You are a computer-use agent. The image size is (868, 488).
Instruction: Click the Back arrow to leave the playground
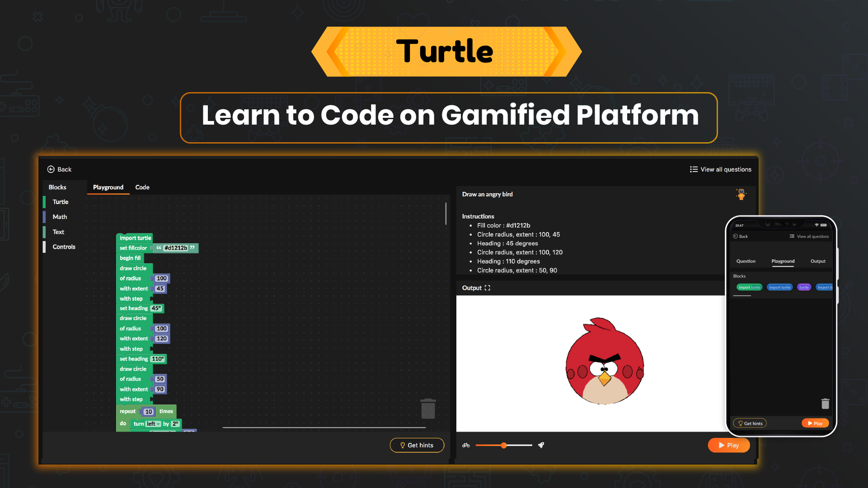click(59, 169)
